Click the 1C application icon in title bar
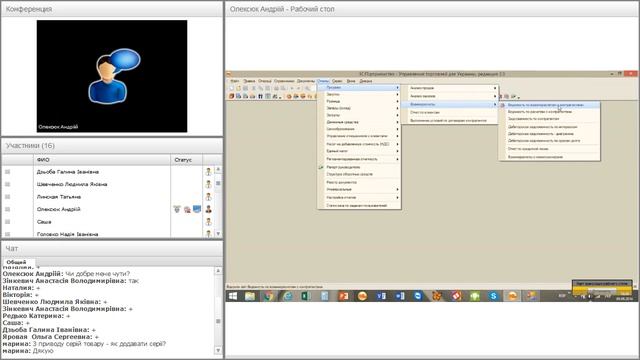 (x=229, y=74)
